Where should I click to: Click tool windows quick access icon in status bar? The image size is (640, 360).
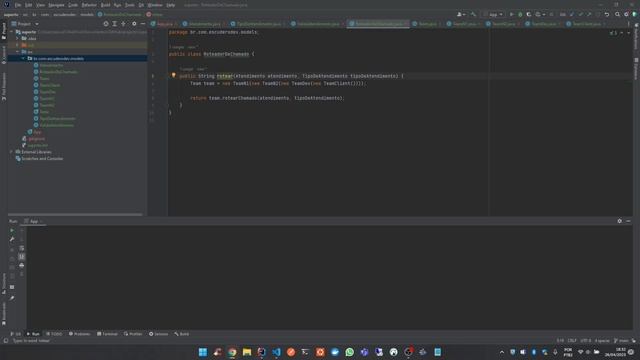6,340
